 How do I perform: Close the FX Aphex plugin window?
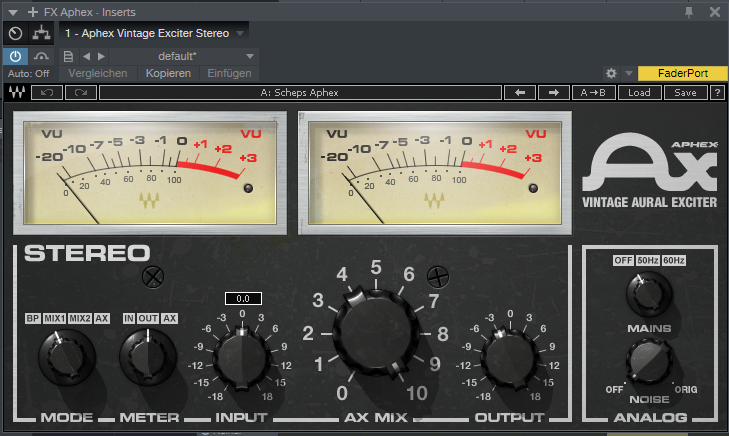click(715, 12)
